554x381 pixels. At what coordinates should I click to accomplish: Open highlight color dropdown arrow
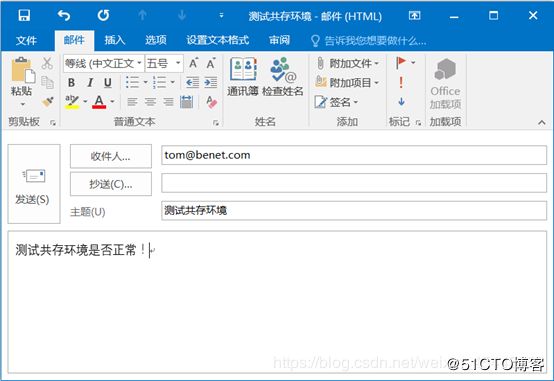point(85,102)
